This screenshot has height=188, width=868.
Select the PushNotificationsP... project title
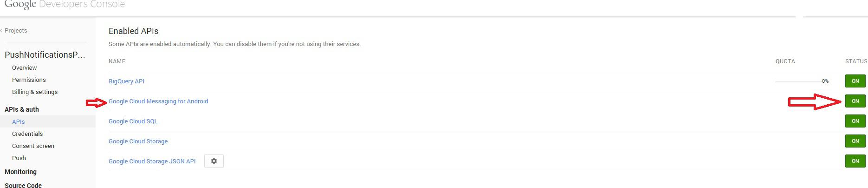pyautogui.click(x=45, y=55)
